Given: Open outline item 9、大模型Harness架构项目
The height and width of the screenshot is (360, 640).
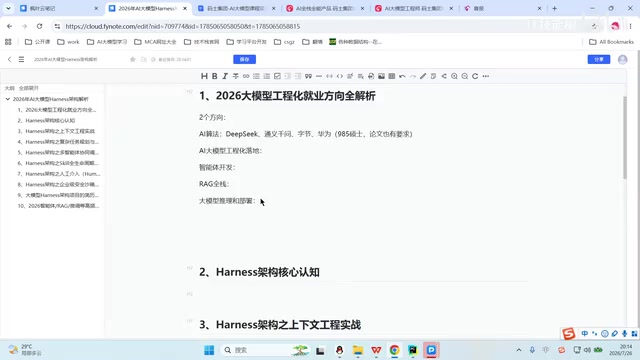Looking at the screenshot, I should coord(58,195).
